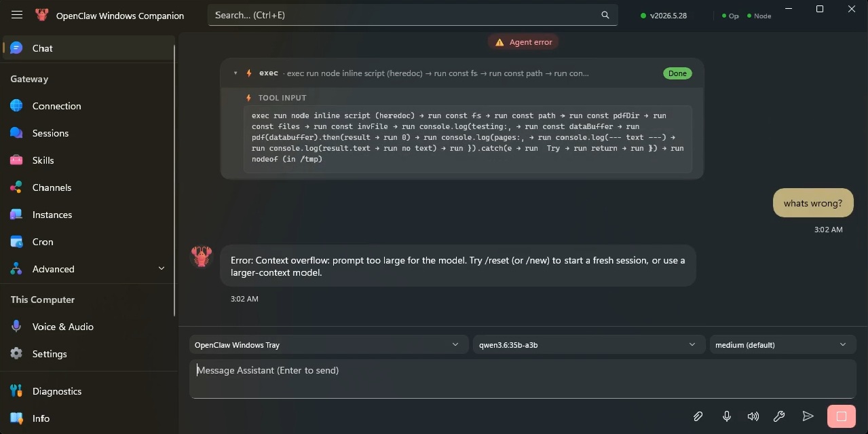Open the Cron page
Image resolution: width=868 pixels, height=434 pixels.
(x=88, y=242)
